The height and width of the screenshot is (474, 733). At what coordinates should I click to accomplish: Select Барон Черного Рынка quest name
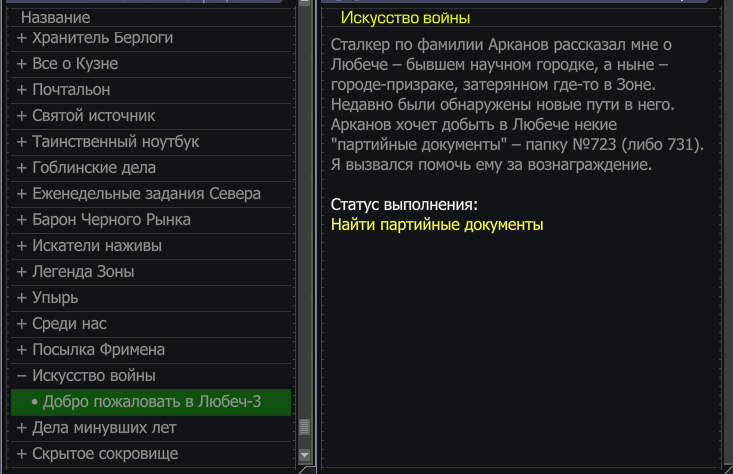coord(111,220)
